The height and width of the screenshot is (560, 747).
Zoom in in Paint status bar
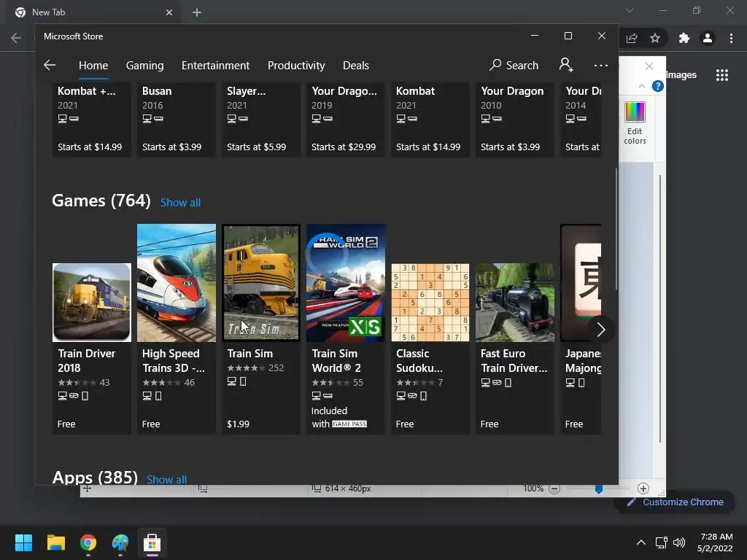click(x=643, y=489)
